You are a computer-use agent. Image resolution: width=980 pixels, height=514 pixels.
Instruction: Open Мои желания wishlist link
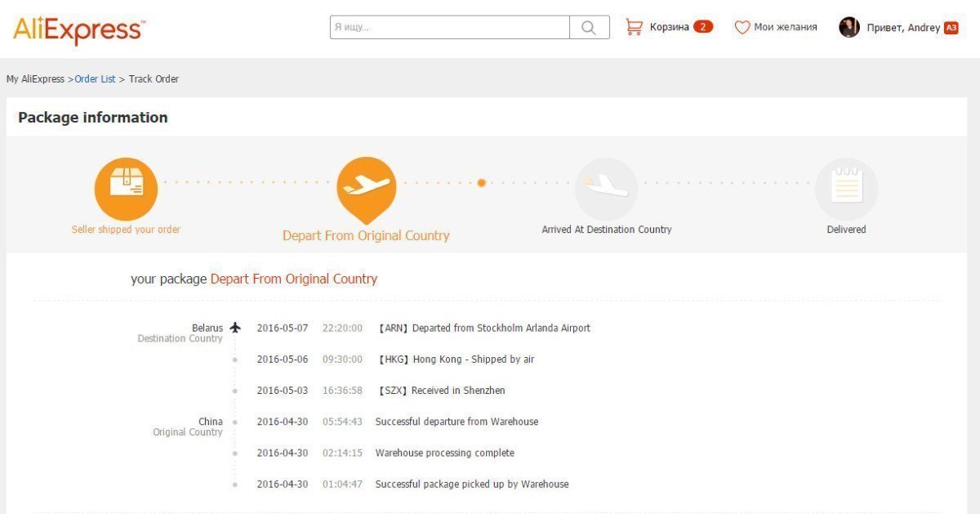tap(785, 27)
